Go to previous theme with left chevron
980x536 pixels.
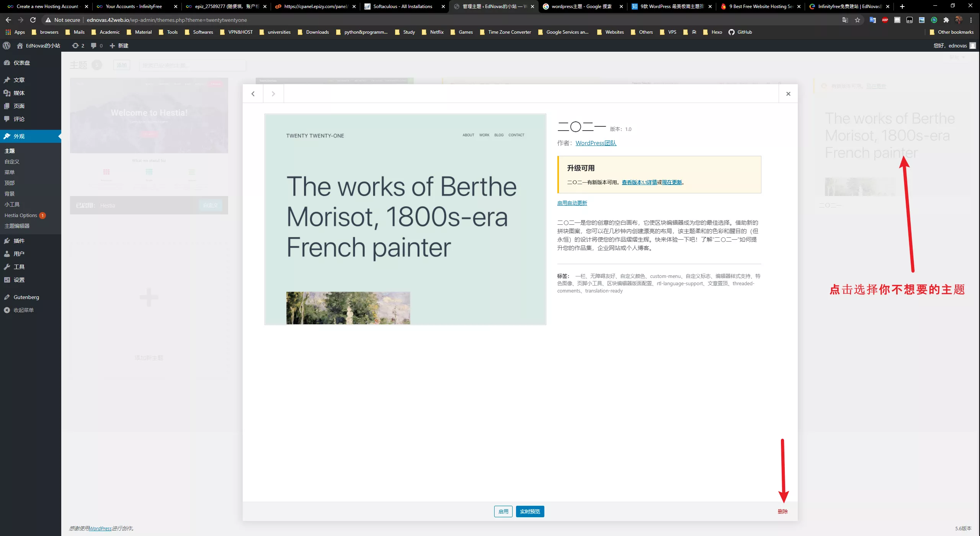tap(253, 94)
